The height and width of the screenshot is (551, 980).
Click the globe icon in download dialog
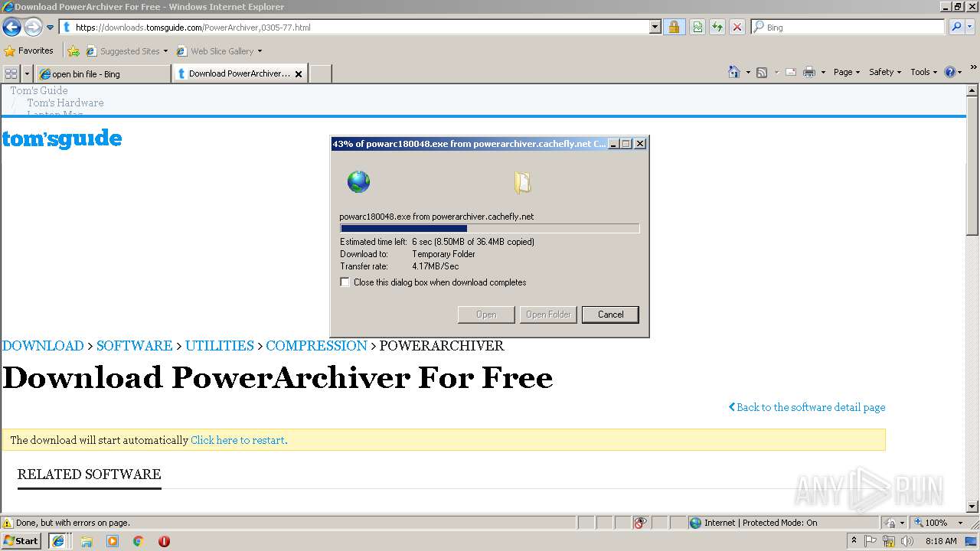(358, 182)
